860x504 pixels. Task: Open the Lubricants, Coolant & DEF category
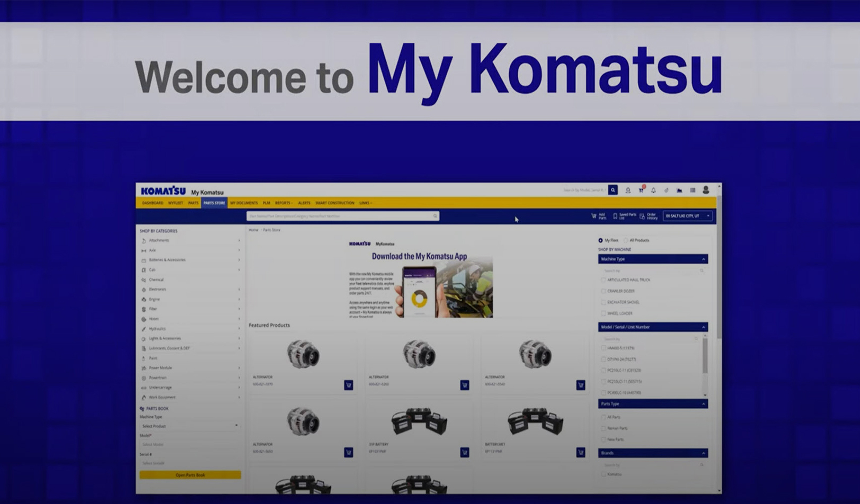pyautogui.click(x=169, y=348)
